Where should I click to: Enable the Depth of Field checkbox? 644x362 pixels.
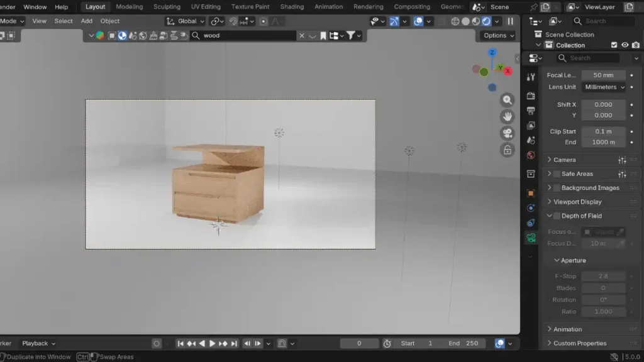[557, 216]
